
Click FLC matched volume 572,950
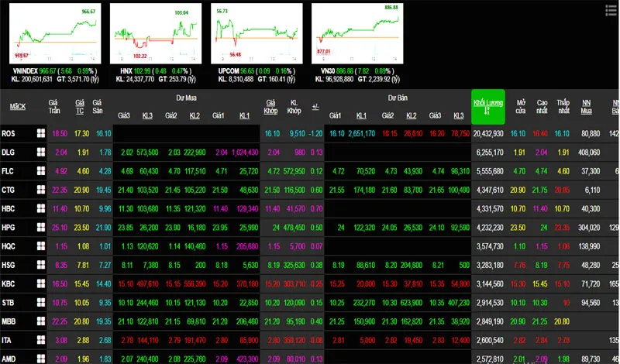(x=294, y=171)
